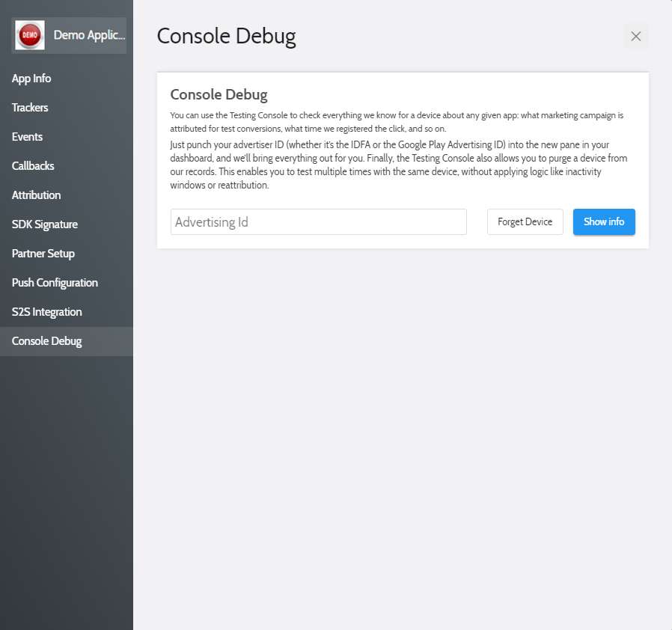Select Events from the sidebar

tap(27, 137)
